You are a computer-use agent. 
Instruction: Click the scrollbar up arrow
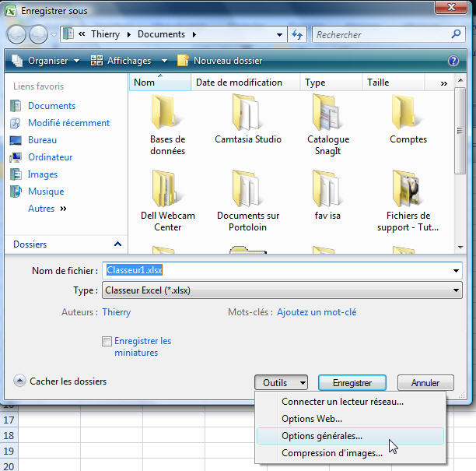pyautogui.click(x=460, y=80)
